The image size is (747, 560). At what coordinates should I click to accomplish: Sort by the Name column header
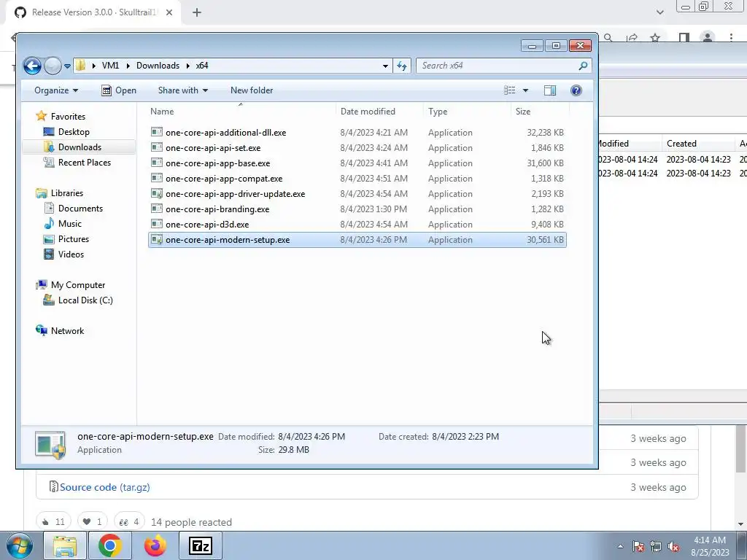241,112
